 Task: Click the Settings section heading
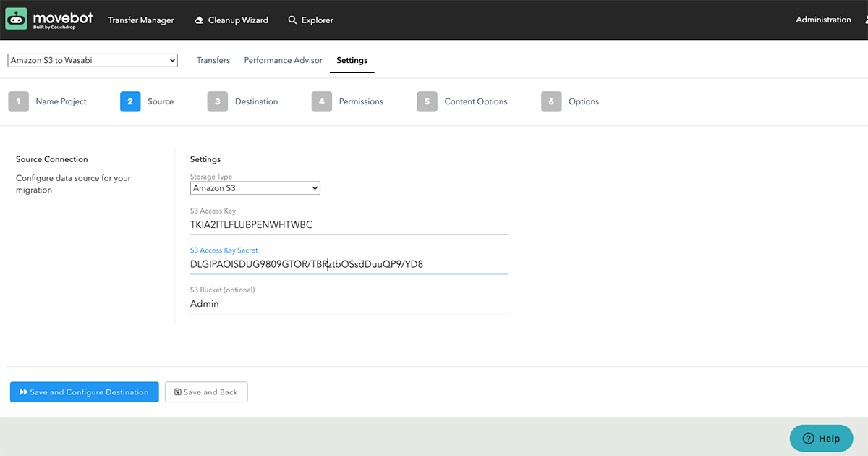pyautogui.click(x=205, y=159)
